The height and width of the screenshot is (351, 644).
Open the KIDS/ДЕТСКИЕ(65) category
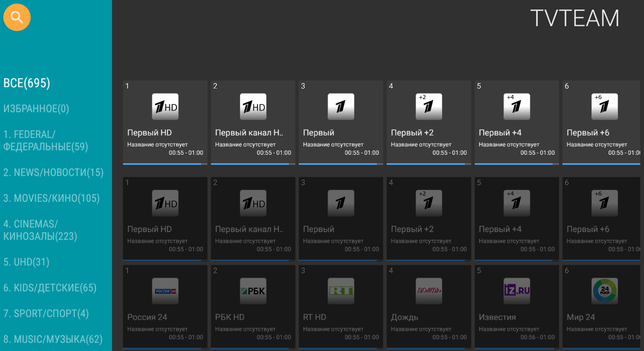coord(50,288)
